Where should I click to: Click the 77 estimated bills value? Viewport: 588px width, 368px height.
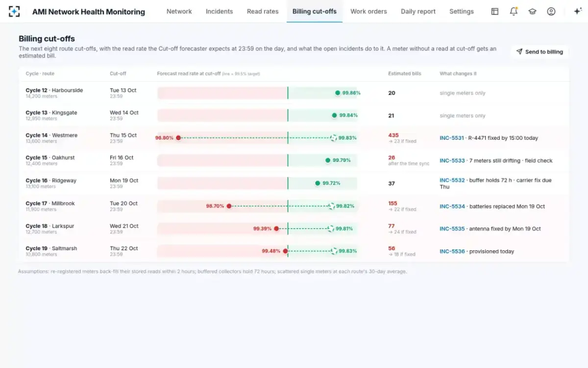point(392,226)
